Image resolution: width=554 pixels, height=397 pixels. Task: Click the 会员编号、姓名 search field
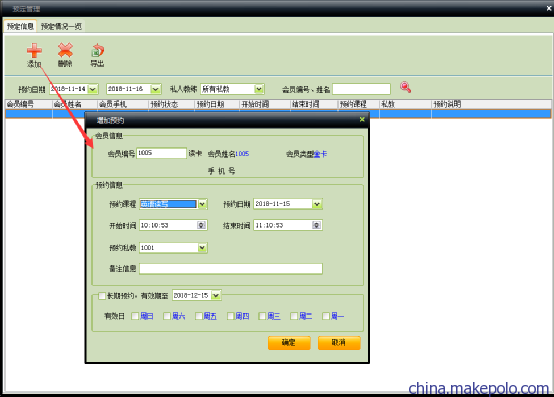click(361, 89)
